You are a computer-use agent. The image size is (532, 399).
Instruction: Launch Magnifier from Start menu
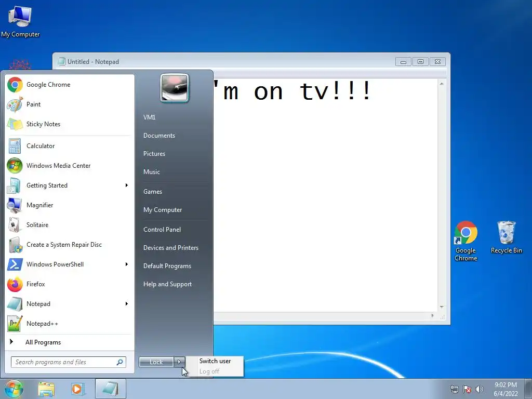click(x=69, y=205)
